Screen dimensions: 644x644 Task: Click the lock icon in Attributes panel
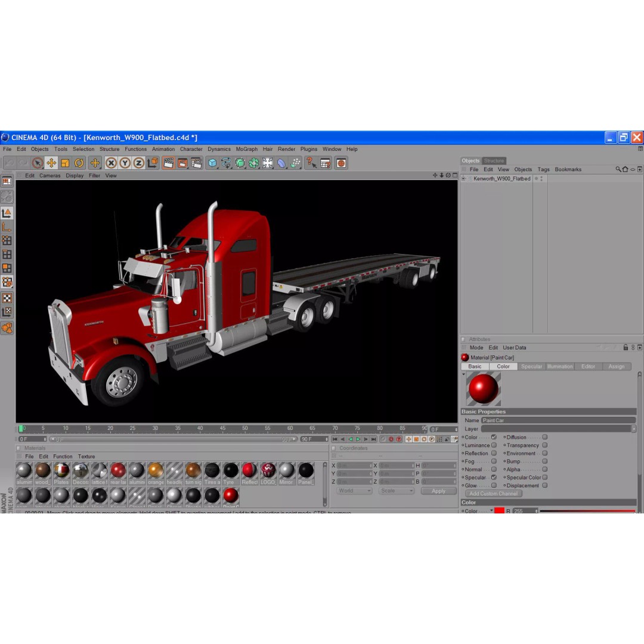pos(626,348)
